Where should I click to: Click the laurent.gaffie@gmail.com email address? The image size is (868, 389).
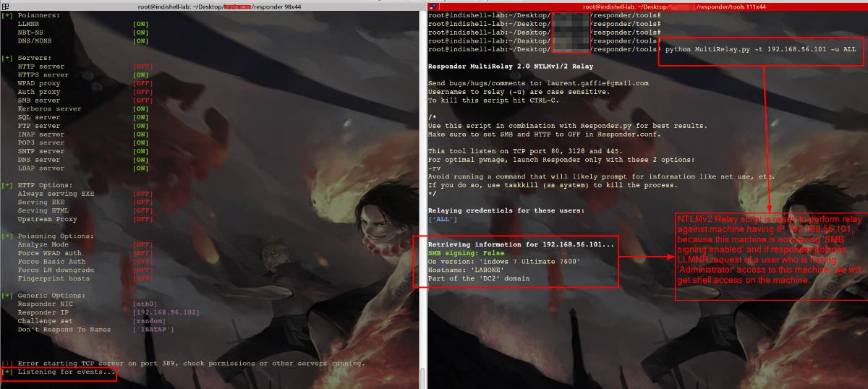[x=596, y=83]
